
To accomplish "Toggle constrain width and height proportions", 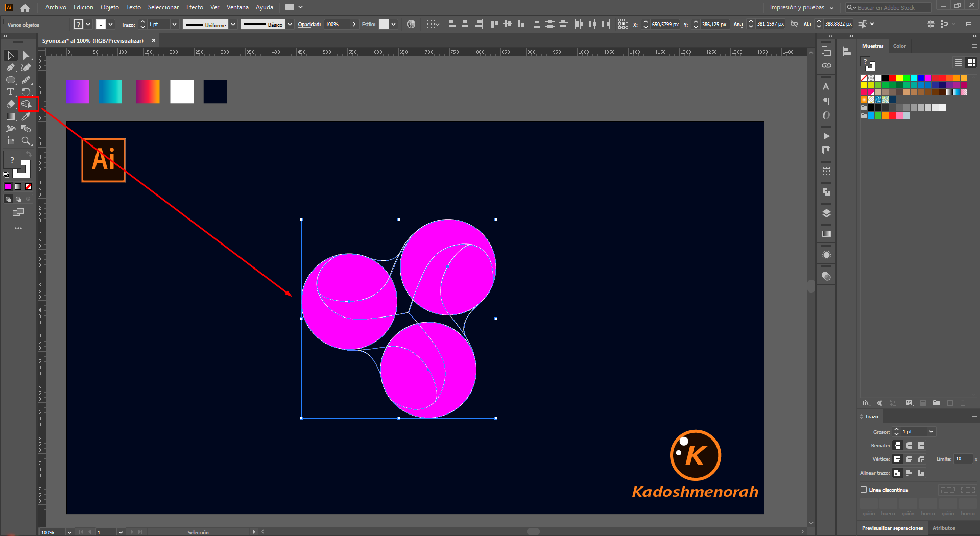I will click(x=794, y=24).
